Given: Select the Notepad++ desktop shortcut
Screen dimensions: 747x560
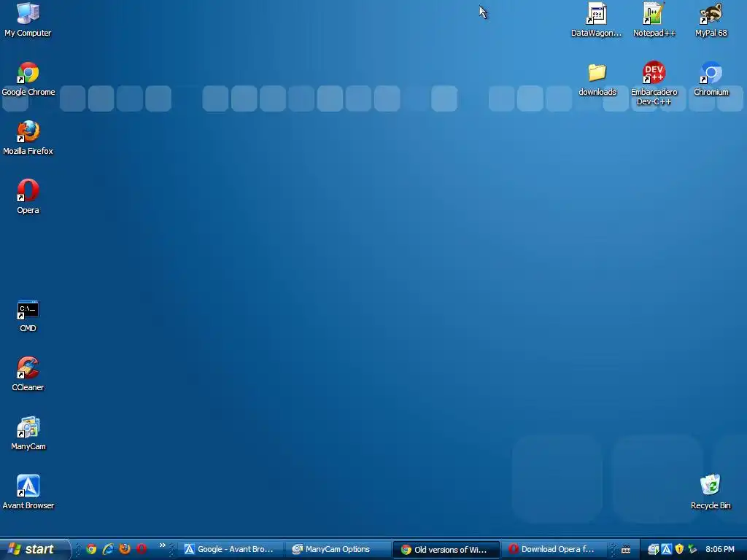Looking at the screenshot, I should [x=654, y=20].
